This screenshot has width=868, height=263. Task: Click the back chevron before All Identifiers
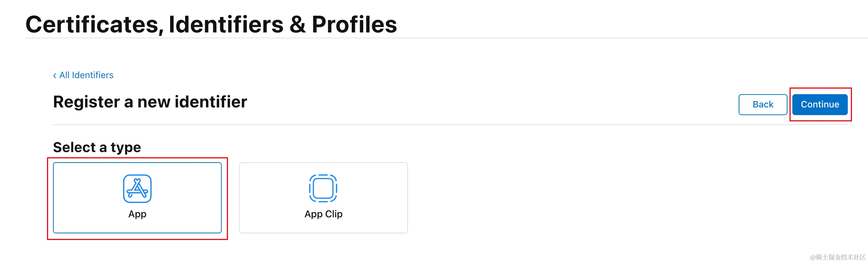[55, 76]
